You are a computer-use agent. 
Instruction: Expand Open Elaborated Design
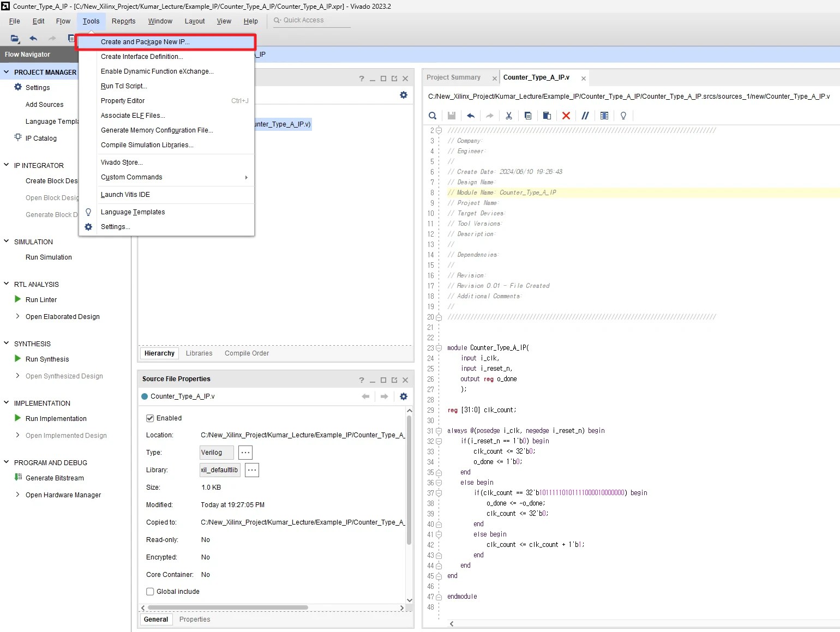18,316
